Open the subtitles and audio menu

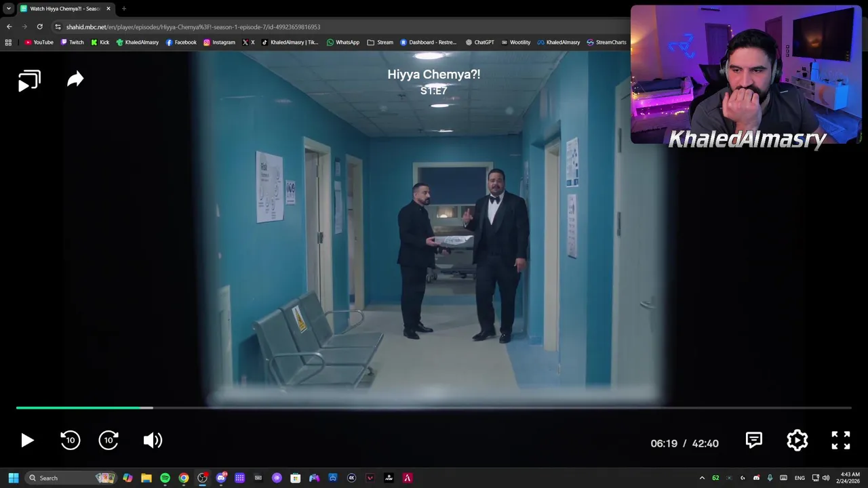coord(754,441)
